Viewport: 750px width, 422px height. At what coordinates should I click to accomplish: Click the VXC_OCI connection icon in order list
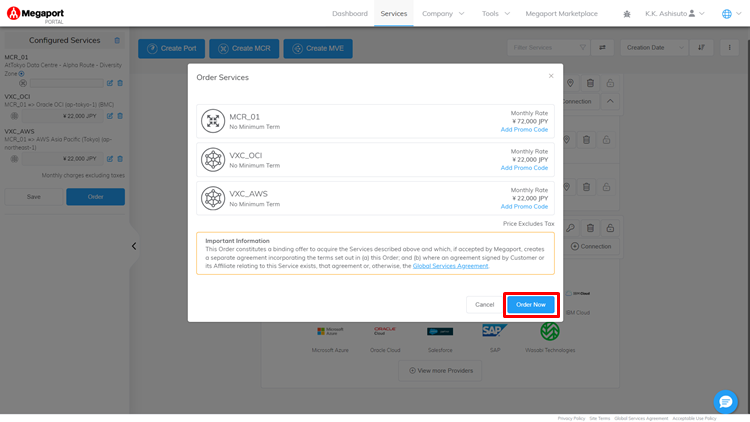tap(213, 160)
